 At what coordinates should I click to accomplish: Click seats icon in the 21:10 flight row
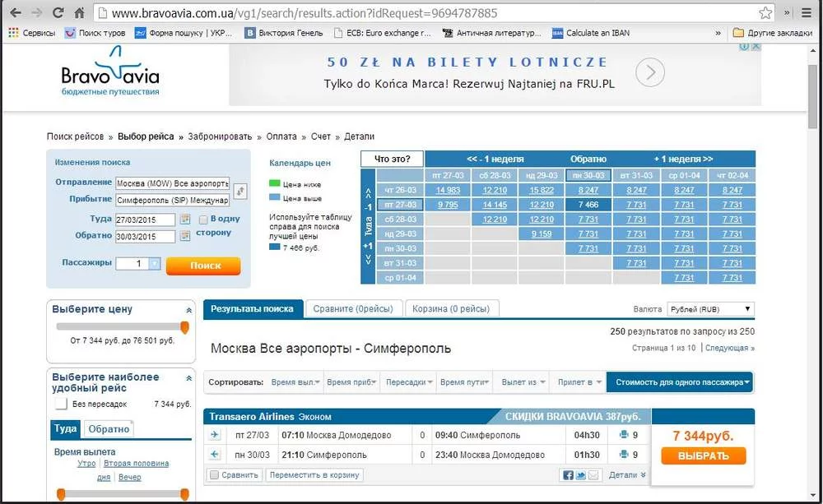coord(624,454)
